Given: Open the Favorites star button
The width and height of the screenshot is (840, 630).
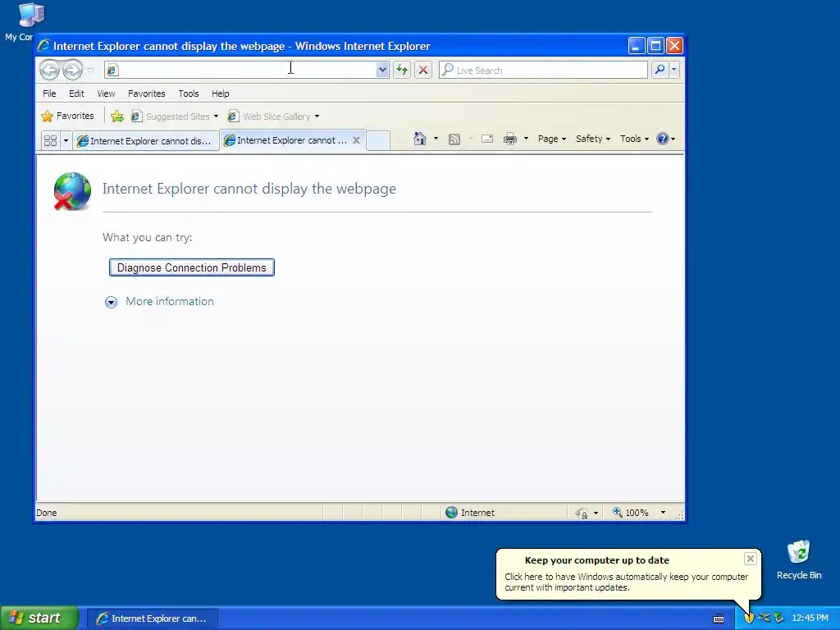Looking at the screenshot, I should point(67,116).
